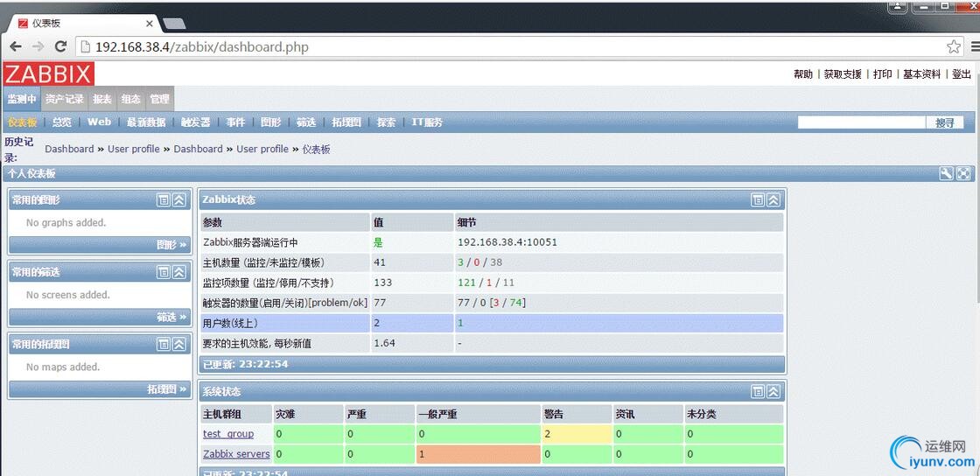The image size is (980, 476).
Task: Open a new browser tab
Action: pyautogui.click(x=174, y=24)
